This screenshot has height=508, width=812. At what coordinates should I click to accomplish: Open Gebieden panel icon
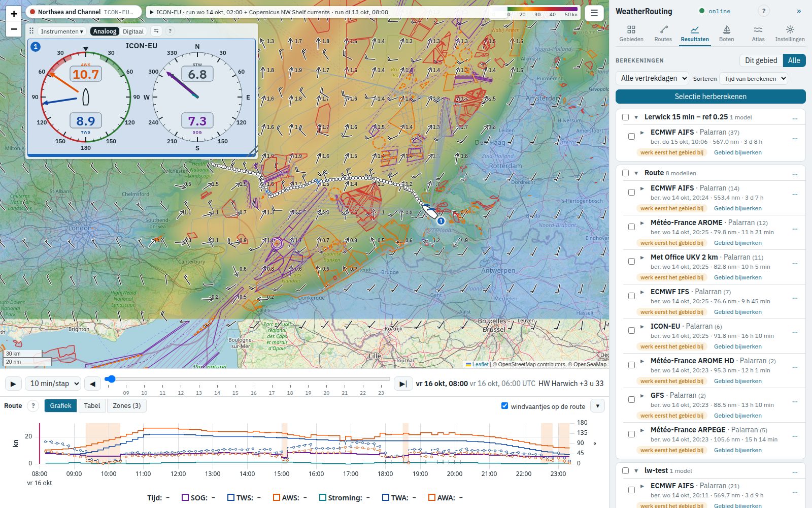pyautogui.click(x=631, y=34)
